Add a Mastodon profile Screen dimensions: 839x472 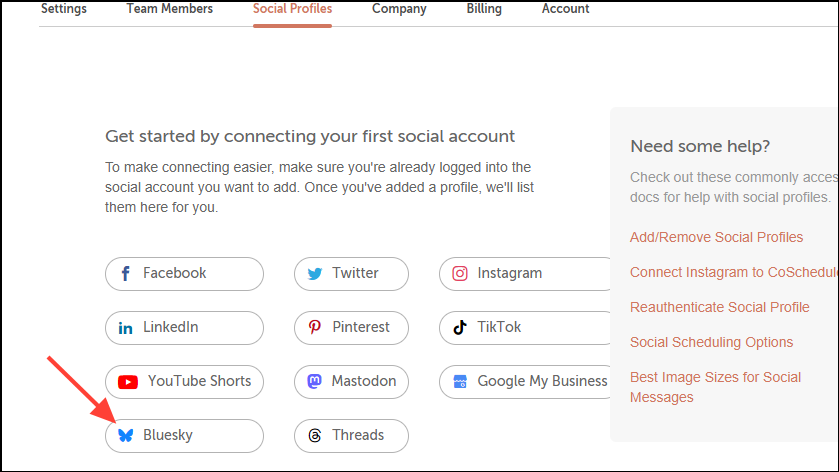point(351,382)
